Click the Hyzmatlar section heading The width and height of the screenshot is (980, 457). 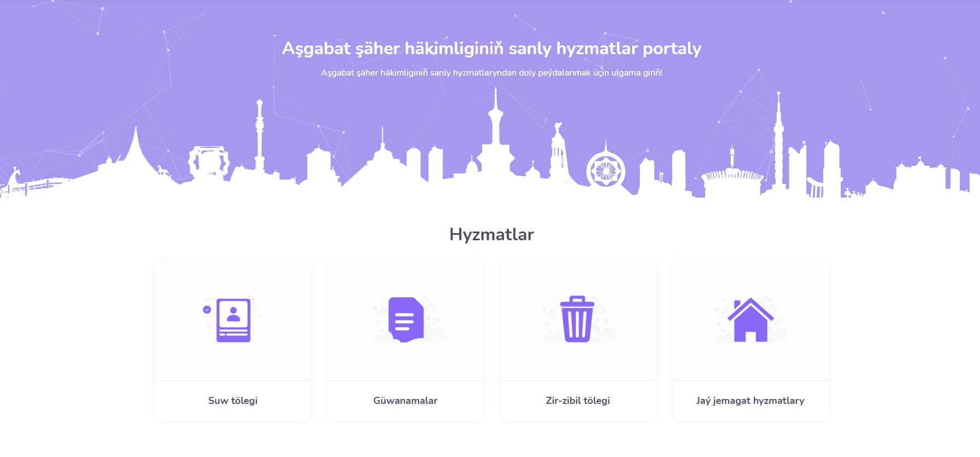[491, 234]
